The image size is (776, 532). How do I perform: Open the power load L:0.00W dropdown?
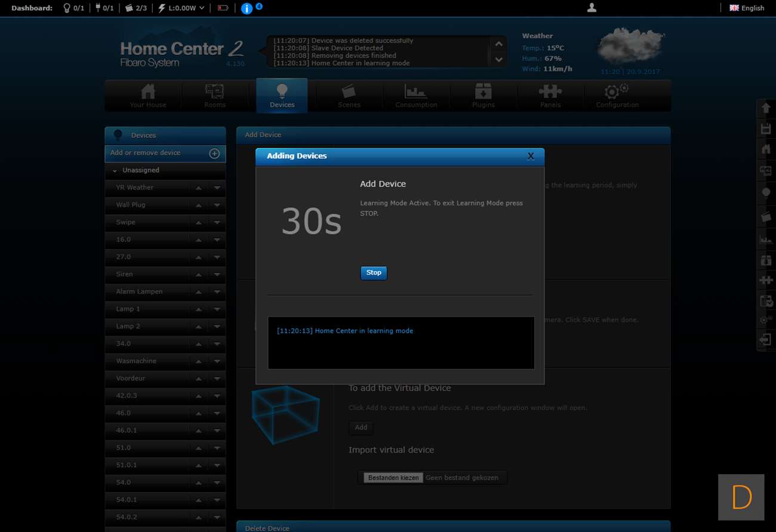coord(181,8)
